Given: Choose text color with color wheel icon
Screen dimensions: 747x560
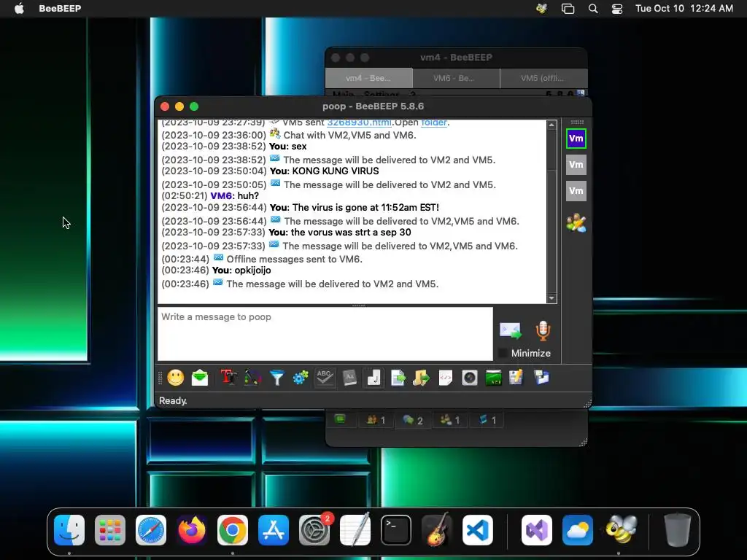Looking at the screenshot, I should [252, 378].
